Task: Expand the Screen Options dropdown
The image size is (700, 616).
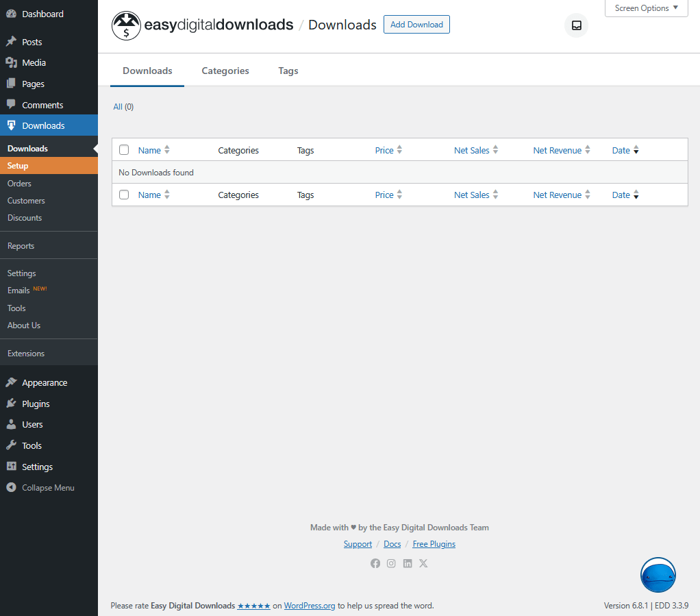Action: click(x=646, y=8)
